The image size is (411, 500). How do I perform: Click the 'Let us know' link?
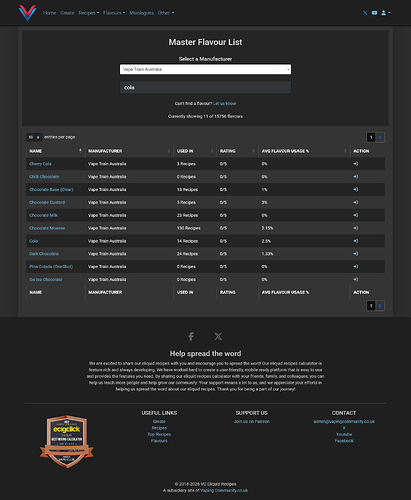click(x=224, y=103)
